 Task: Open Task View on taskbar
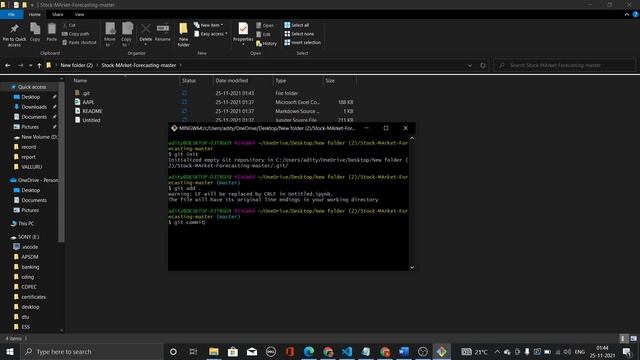point(193,351)
